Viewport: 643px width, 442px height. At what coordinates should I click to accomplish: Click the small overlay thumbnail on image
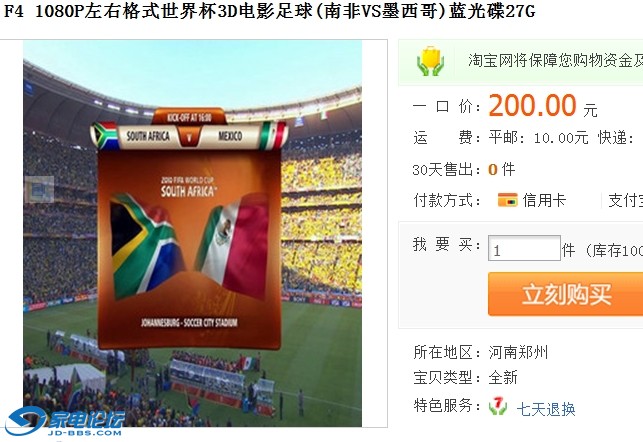pyautogui.click(x=39, y=189)
